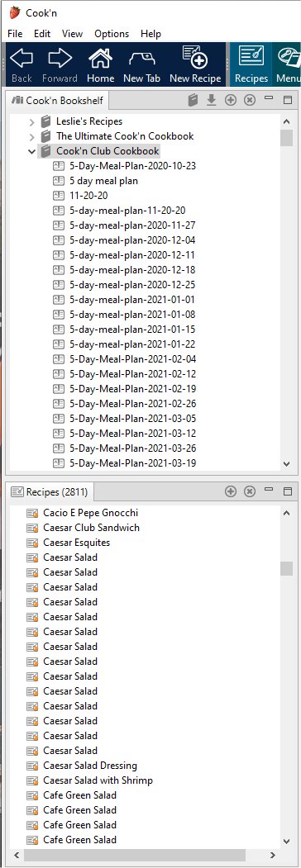This screenshot has height=868, width=301.
Task: Click the Bookshelf panel book icon
Action: (193, 100)
